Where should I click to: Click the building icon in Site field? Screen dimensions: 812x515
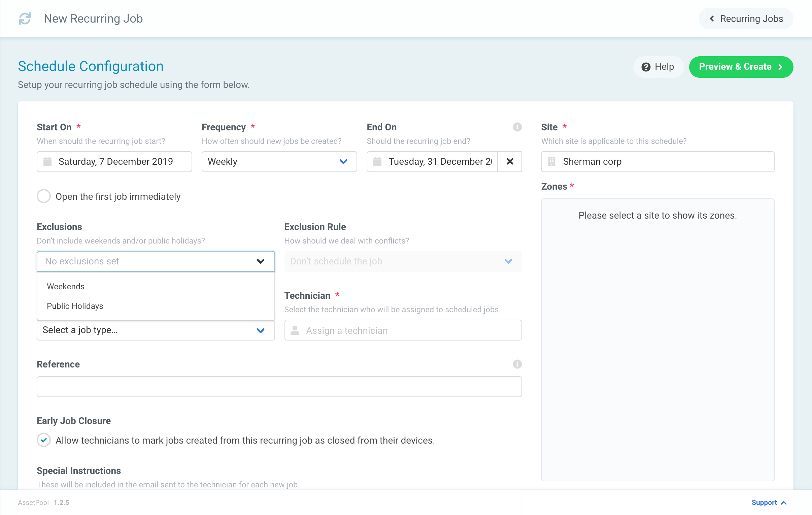point(552,162)
